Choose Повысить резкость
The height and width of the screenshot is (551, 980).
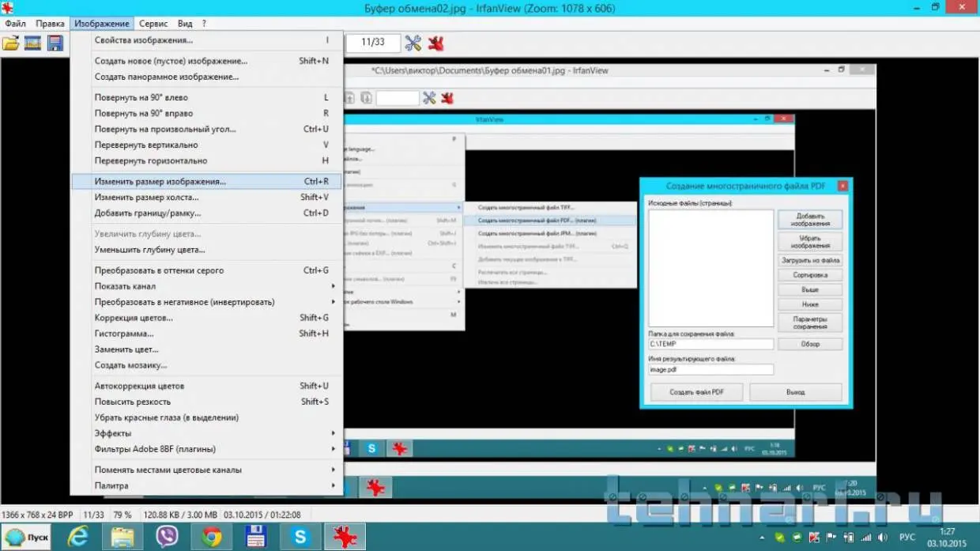tap(207, 402)
